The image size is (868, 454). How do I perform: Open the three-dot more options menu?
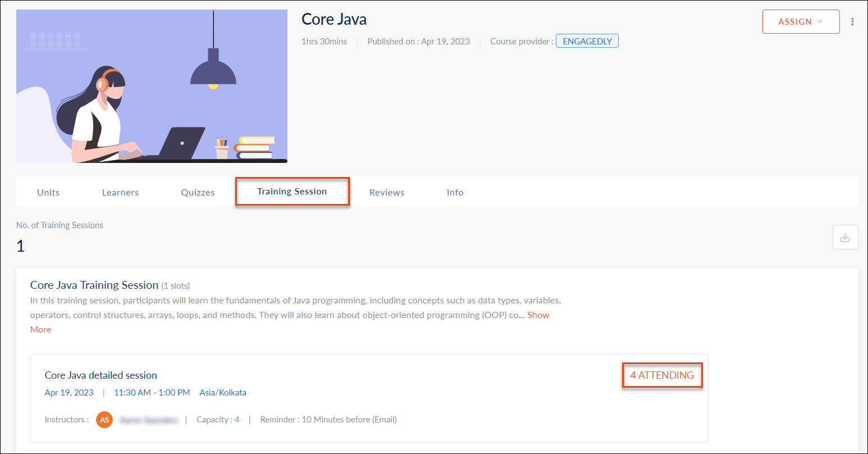point(852,22)
